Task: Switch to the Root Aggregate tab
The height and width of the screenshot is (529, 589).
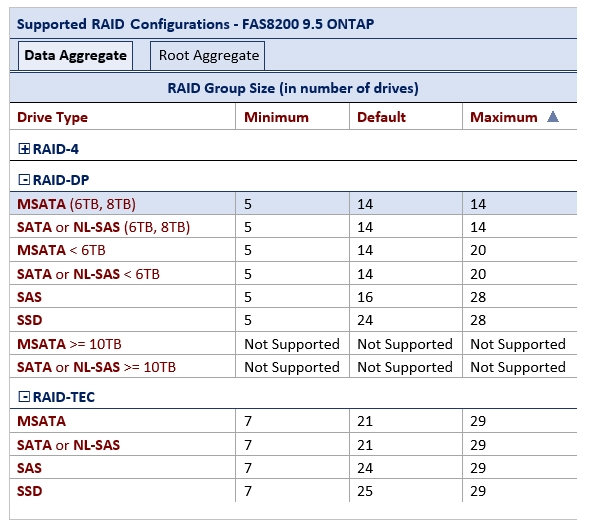Action: pos(207,56)
